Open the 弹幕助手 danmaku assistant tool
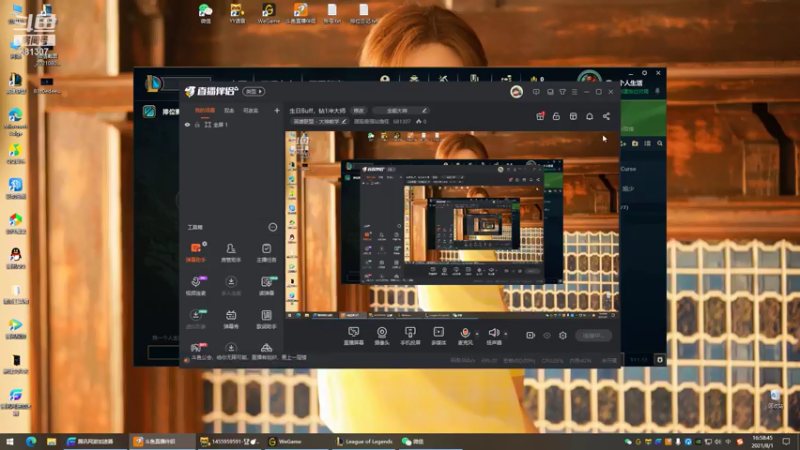800x450 pixels. click(x=195, y=253)
